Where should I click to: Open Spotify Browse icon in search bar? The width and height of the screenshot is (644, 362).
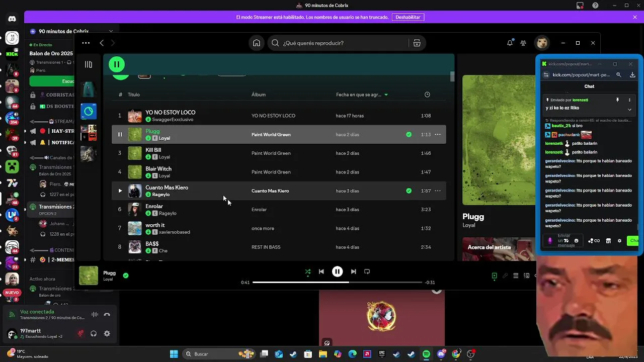pyautogui.click(x=417, y=43)
